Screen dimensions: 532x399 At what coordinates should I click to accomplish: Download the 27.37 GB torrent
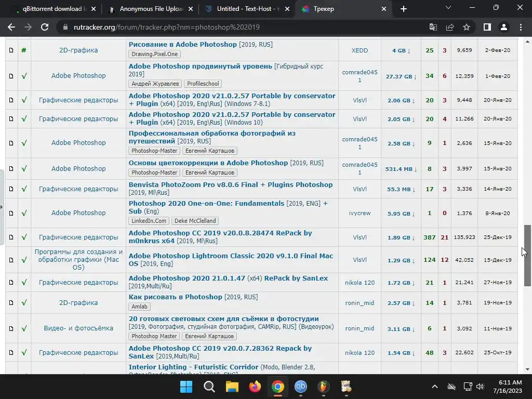(401, 76)
